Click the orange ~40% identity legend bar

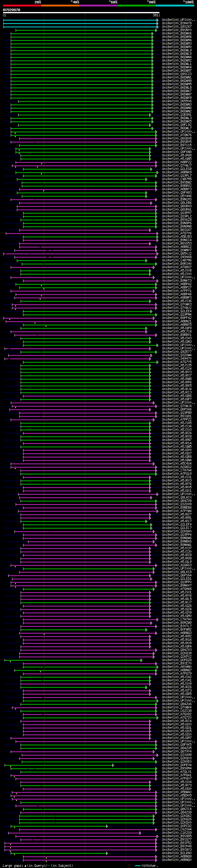click(60, 6)
